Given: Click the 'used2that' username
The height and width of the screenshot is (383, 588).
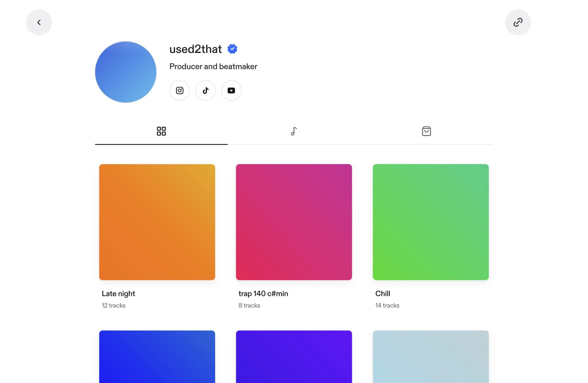Looking at the screenshot, I should pos(196,49).
